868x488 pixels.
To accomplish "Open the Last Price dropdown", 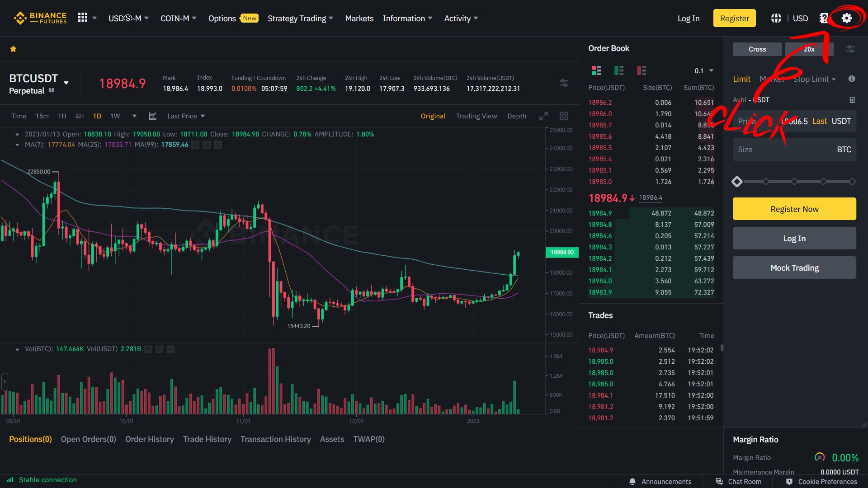I will click(x=186, y=116).
